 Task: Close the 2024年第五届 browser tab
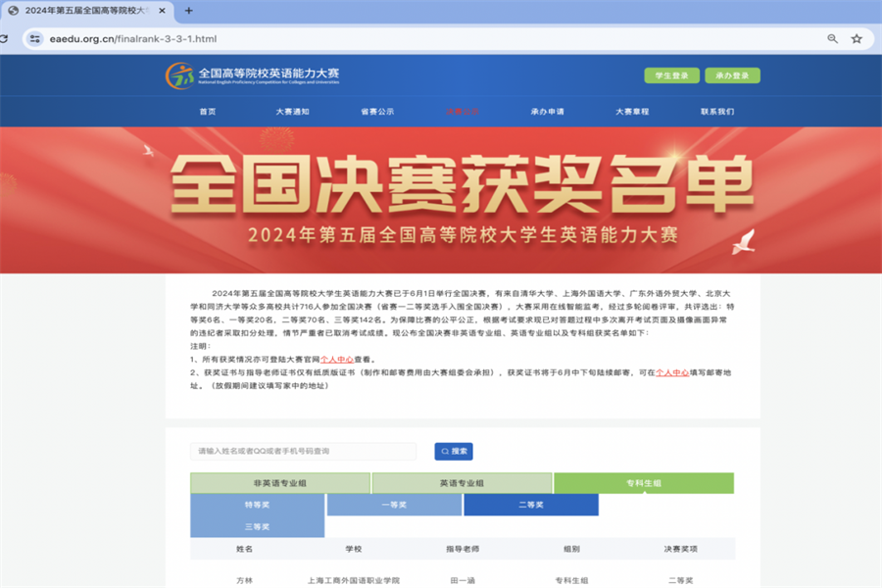(162, 12)
